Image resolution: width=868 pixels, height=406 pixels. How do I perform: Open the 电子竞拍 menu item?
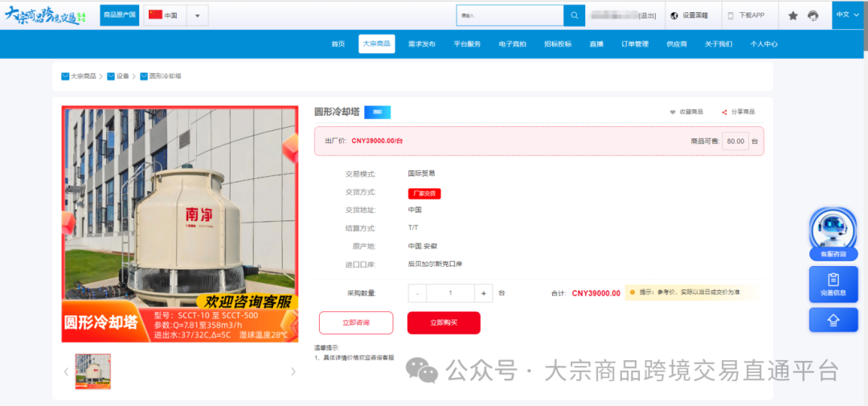(x=512, y=44)
